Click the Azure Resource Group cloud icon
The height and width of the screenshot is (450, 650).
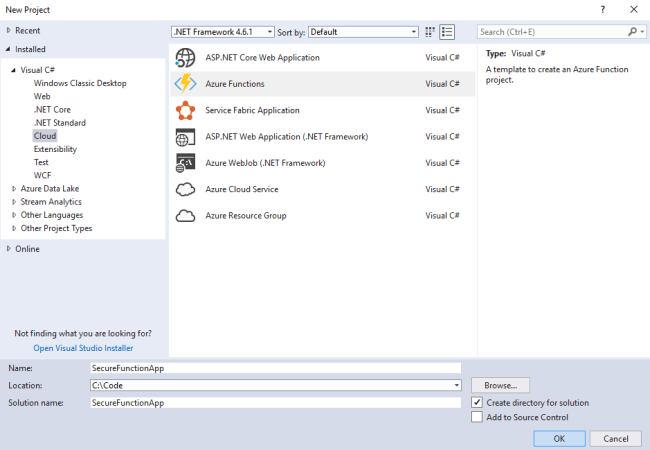point(185,216)
